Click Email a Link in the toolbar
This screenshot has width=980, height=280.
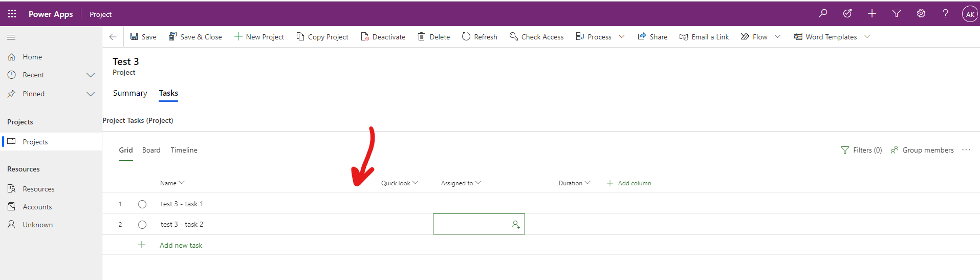tap(704, 37)
